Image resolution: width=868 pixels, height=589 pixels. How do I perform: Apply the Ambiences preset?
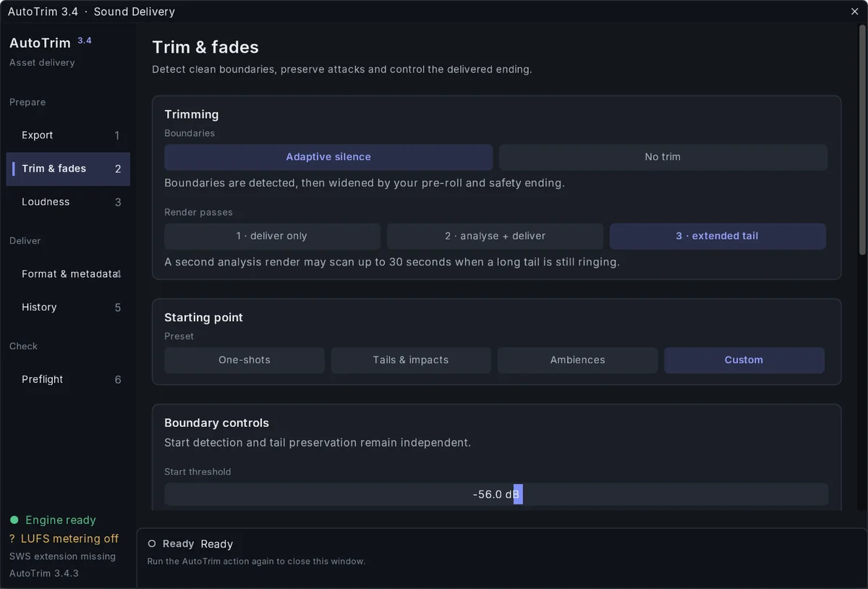[578, 360]
